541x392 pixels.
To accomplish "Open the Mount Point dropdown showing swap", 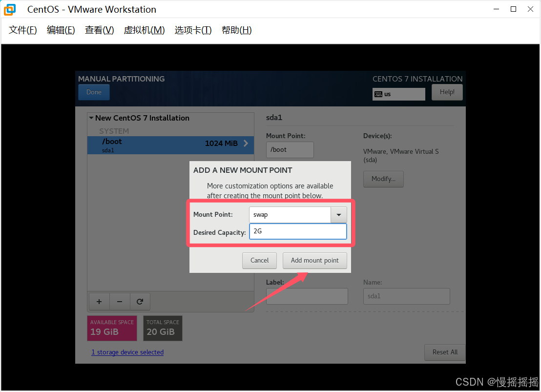I will [x=338, y=214].
